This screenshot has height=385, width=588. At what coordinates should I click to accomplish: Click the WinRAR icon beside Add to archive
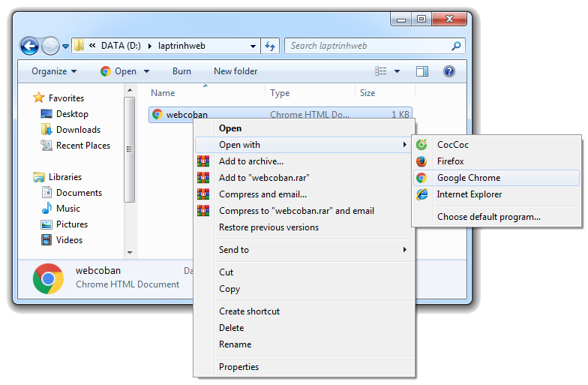[x=202, y=161]
